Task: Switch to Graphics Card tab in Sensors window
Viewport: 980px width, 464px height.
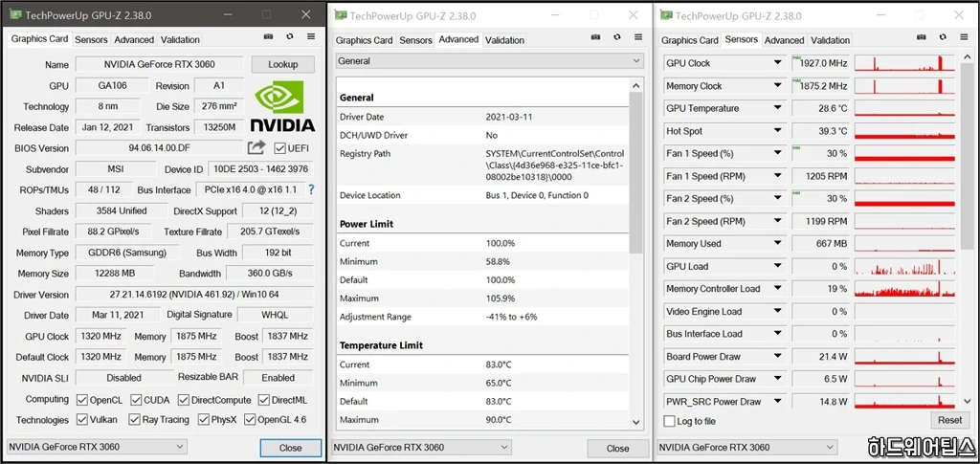Action: (x=690, y=40)
